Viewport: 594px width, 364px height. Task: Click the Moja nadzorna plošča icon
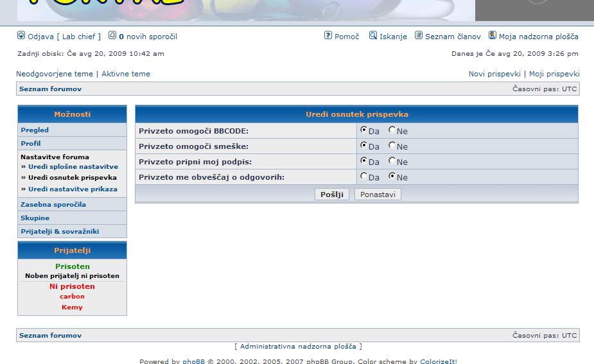point(493,36)
